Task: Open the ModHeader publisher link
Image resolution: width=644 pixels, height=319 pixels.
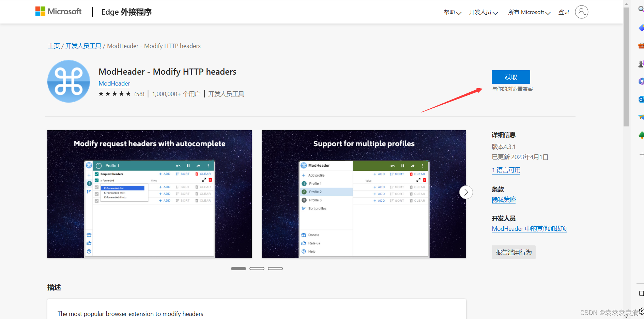Action: click(114, 83)
